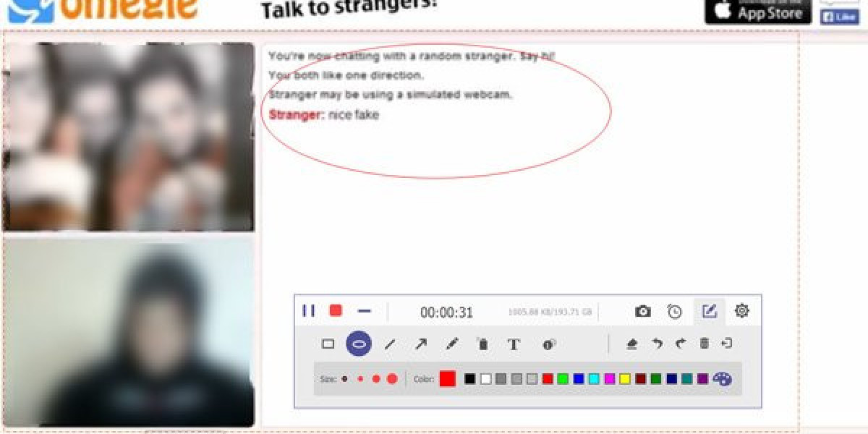This screenshot has height=434, width=868.
Task: Pick the blue color swatch
Action: [x=579, y=378]
